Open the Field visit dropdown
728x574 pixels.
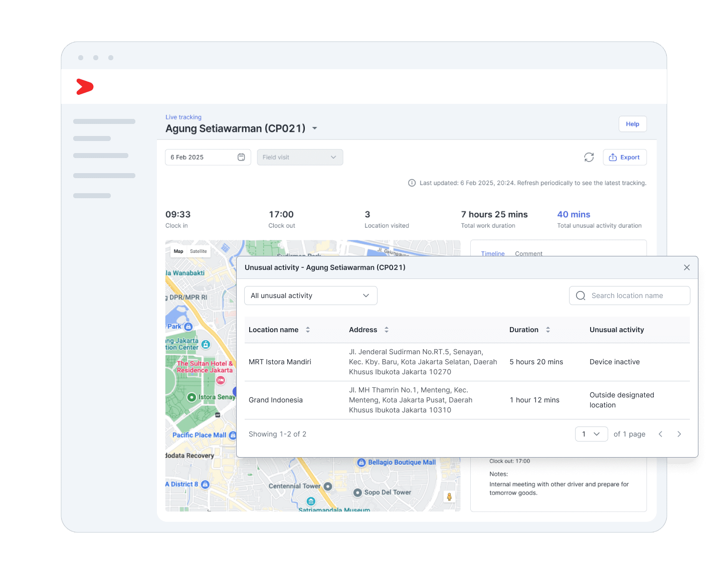pos(300,158)
